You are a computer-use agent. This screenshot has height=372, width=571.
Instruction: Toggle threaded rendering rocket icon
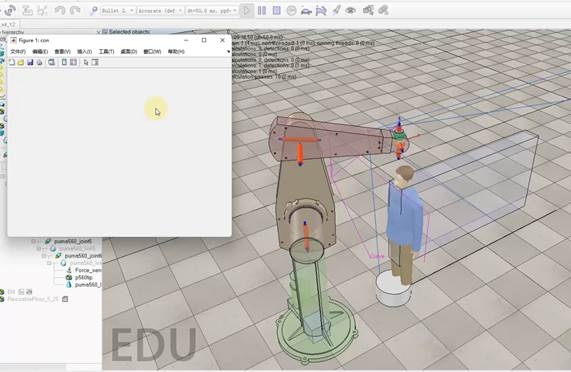(336, 11)
